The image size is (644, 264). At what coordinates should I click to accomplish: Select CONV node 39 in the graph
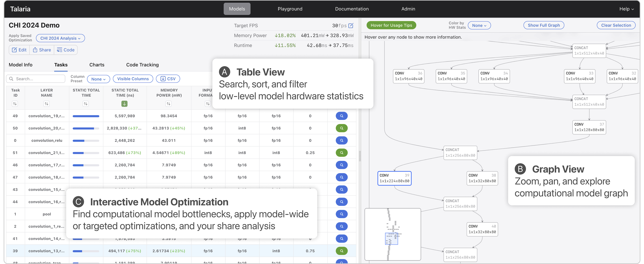click(394, 178)
